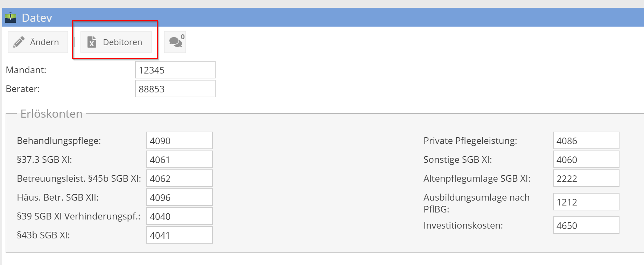This screenshot has height=265, width=644.
Task: Click the pencil icon on the Ändern button
Action: click(20, 42)
